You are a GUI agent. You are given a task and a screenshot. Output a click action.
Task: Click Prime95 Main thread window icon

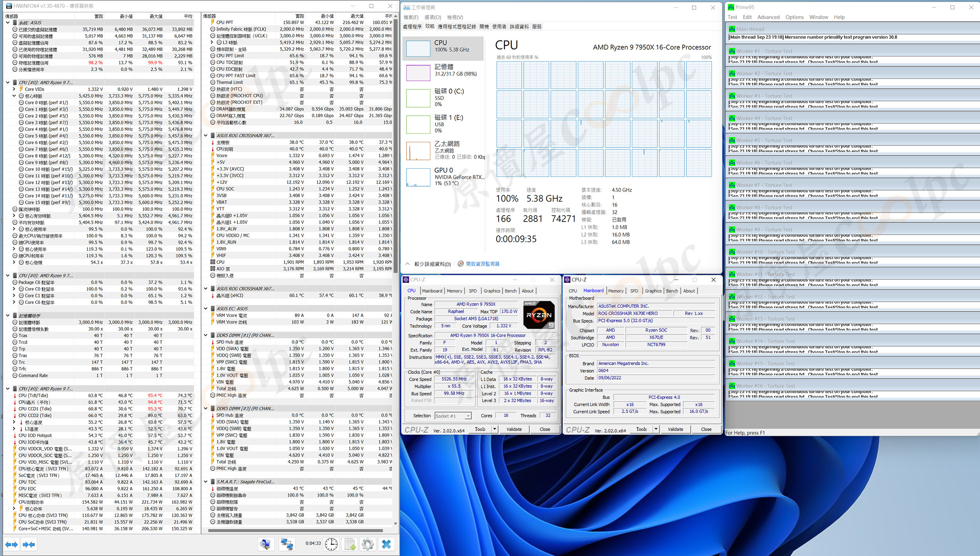[x=731, y=29]
